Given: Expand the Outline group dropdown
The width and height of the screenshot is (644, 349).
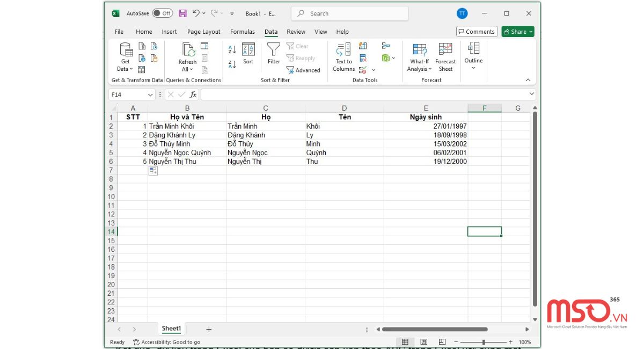Looking at the screenshot, I should point(473,68).
